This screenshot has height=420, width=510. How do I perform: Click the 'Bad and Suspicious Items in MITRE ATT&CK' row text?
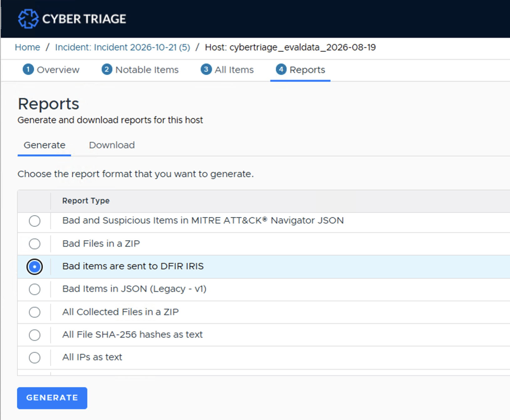click(x=203, y=221)
